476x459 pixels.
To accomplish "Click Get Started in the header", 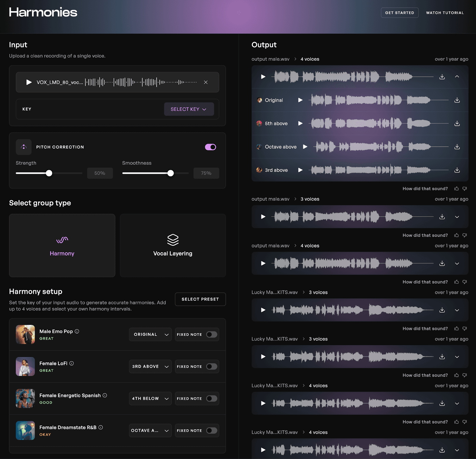I will [x=400, y=12].
